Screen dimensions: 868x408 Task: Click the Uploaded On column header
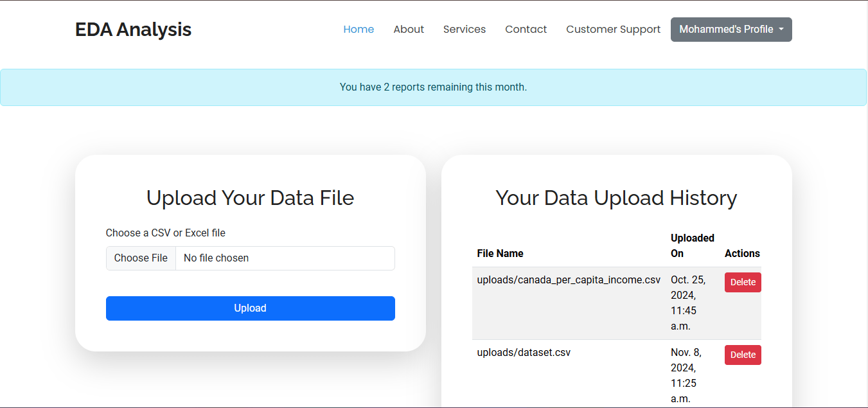tap(692, 245)
